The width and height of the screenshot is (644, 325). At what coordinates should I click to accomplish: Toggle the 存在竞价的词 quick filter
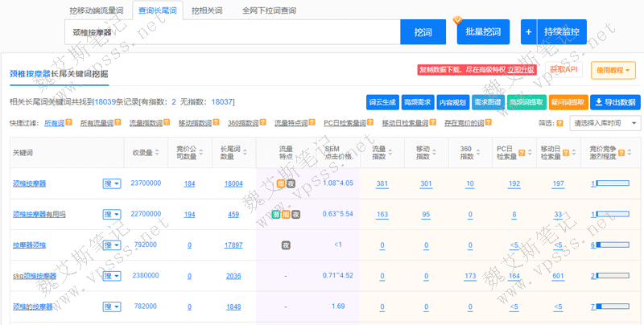(x=464, y=123)
